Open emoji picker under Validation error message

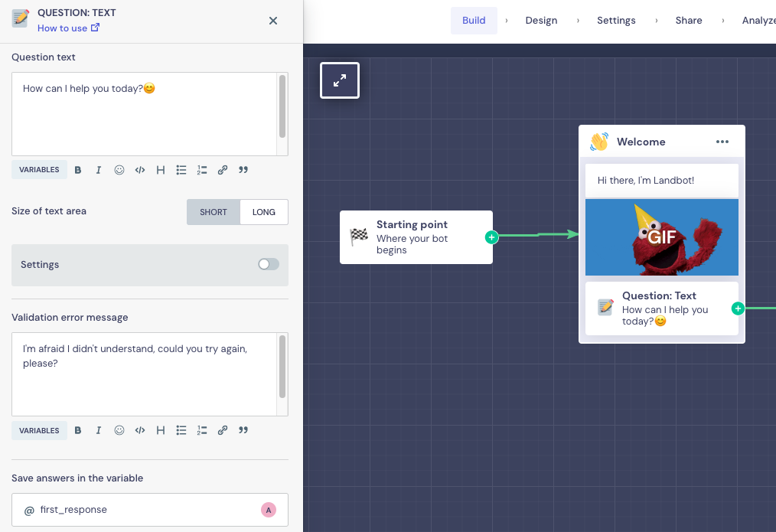click(x=119, y=430)
